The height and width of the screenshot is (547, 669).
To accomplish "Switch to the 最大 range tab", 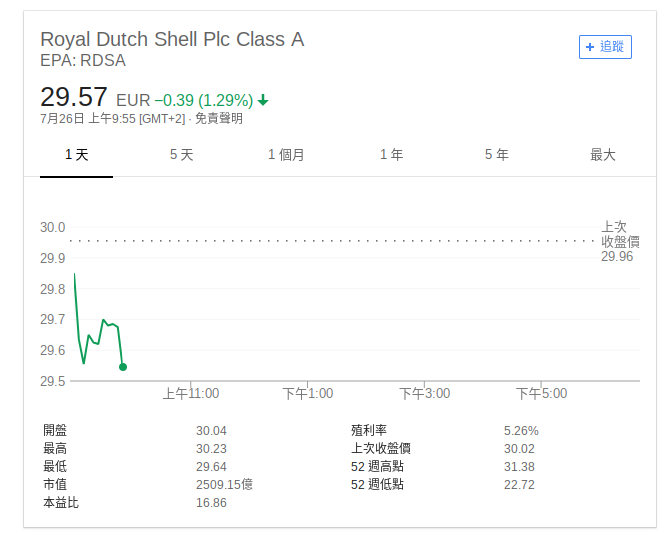I will (602, 155).
